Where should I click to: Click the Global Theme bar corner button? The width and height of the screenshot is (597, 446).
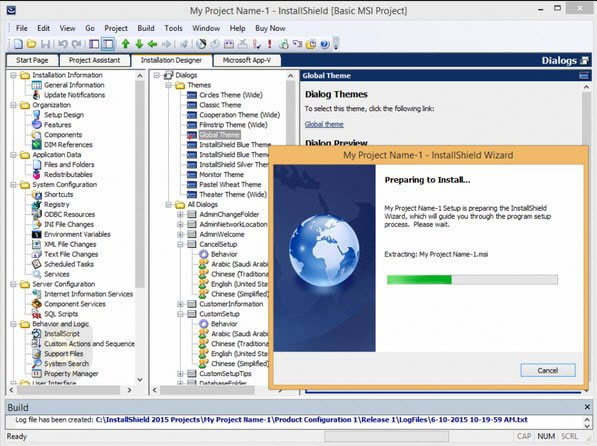coord(584,75)
